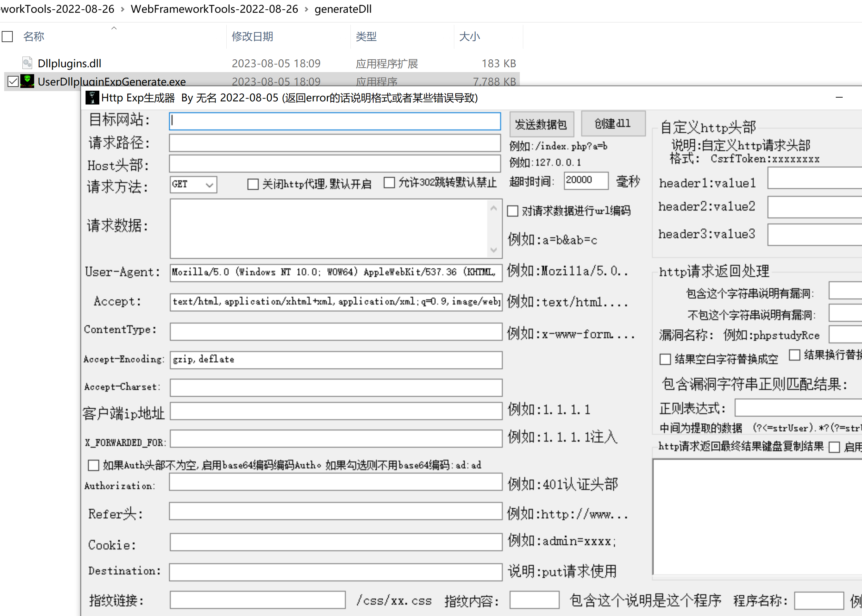Toggle the select-all checkbox beside 名称

click(x=8, y=37)
